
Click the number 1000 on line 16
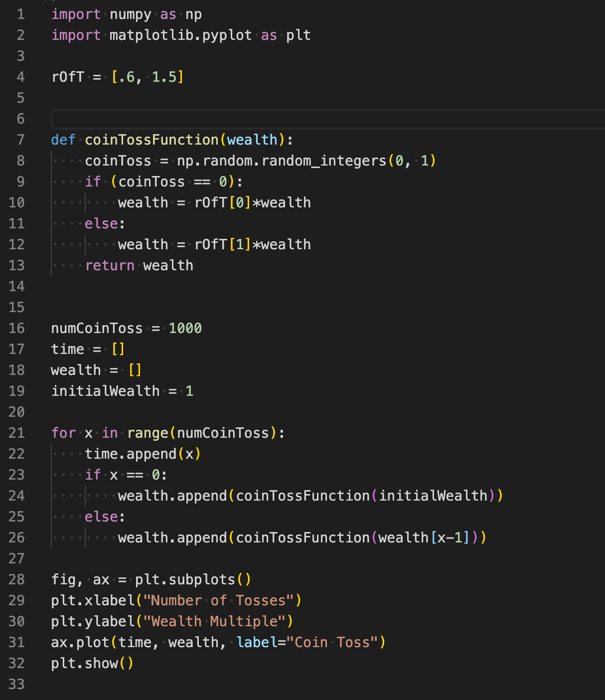tap(185, 329)
